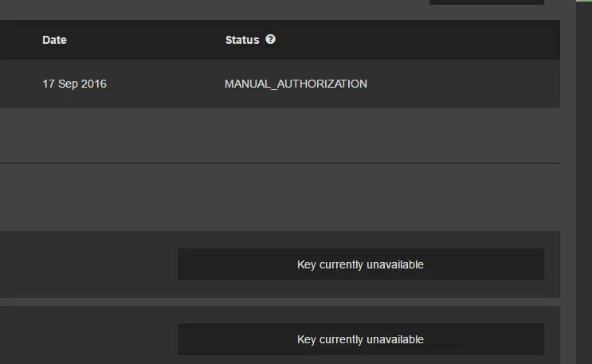Select the Status column header label
592x364 pixels.
point(242,40)
